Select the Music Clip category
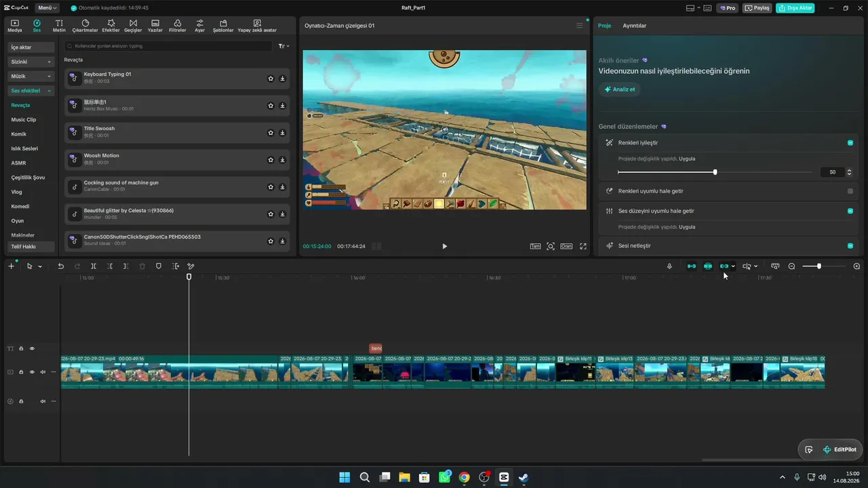The height and width of the screenshot is (488, 868). (24, 119)
